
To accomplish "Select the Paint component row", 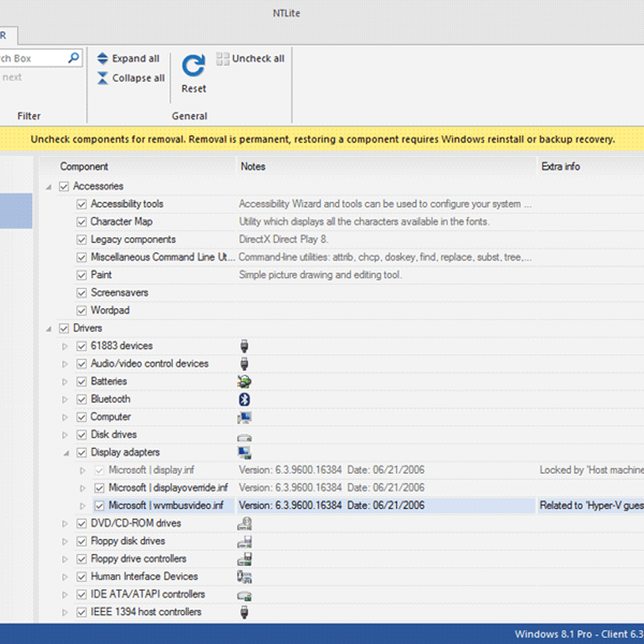I will point(359,275).
